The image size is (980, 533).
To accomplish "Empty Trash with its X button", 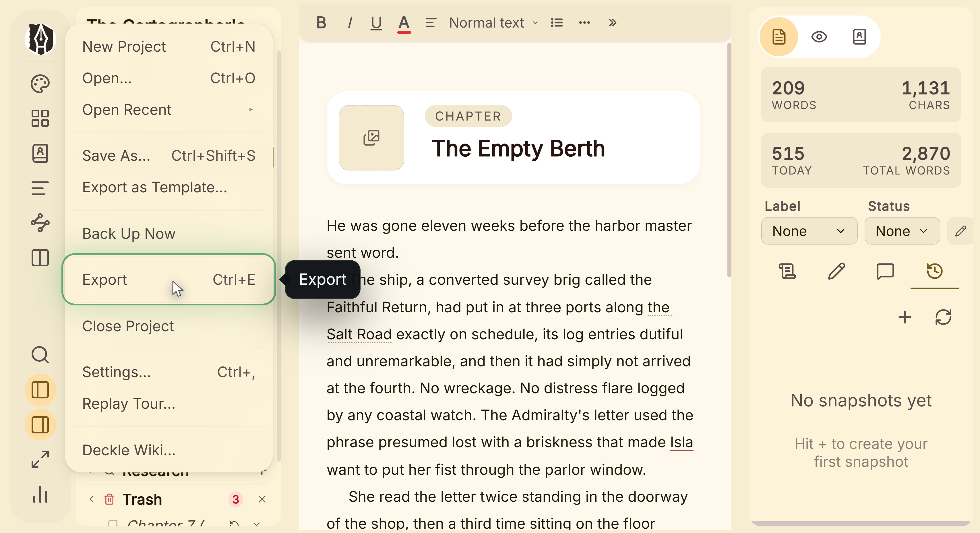I will click(262, 499).
